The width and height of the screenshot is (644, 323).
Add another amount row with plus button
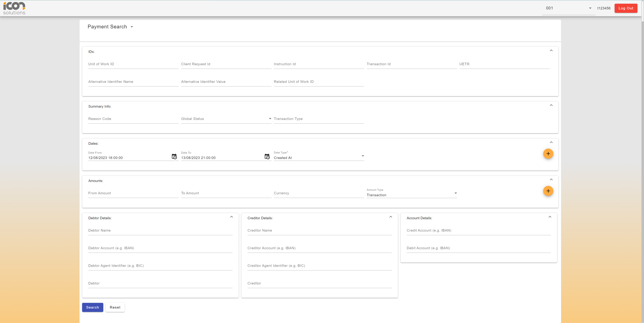548,191
